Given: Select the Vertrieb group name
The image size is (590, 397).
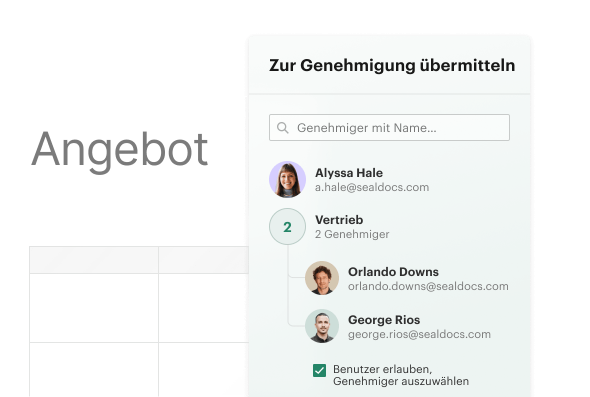Looking at the screenshot, I should click(339, 220).
